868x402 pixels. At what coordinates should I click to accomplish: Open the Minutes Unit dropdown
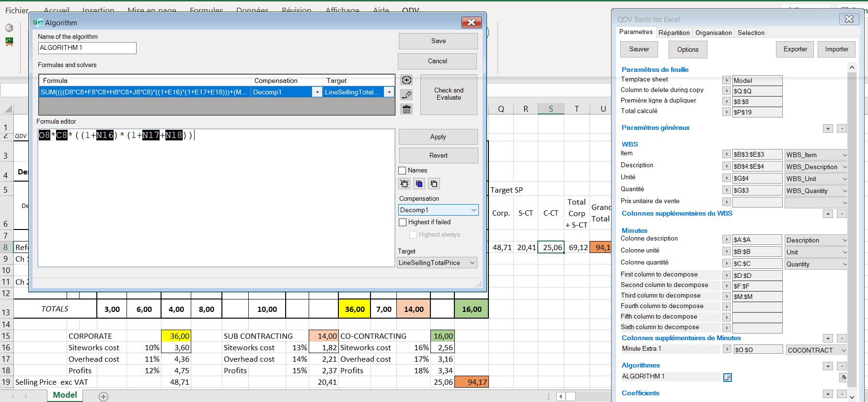pos(816,252)
